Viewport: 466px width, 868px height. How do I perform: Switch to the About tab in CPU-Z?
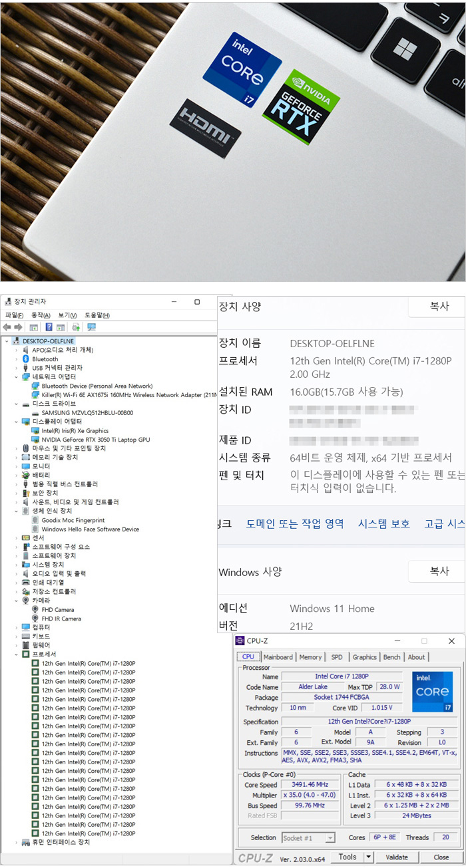pyautogui.click(x=417, y=657)
